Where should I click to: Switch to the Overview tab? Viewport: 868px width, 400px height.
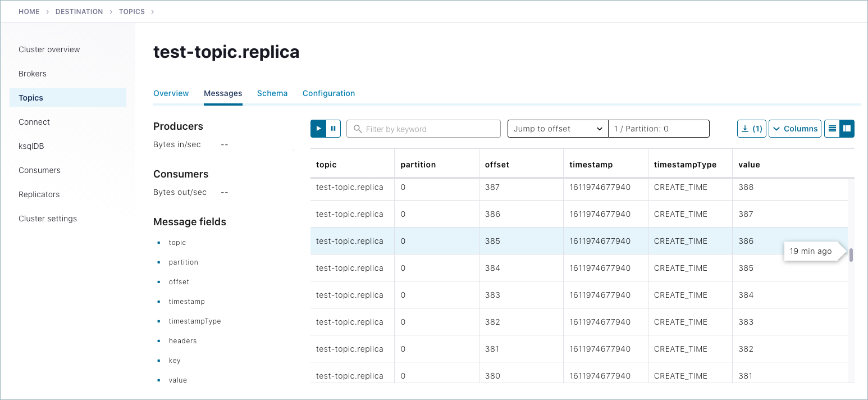point(171,93)
